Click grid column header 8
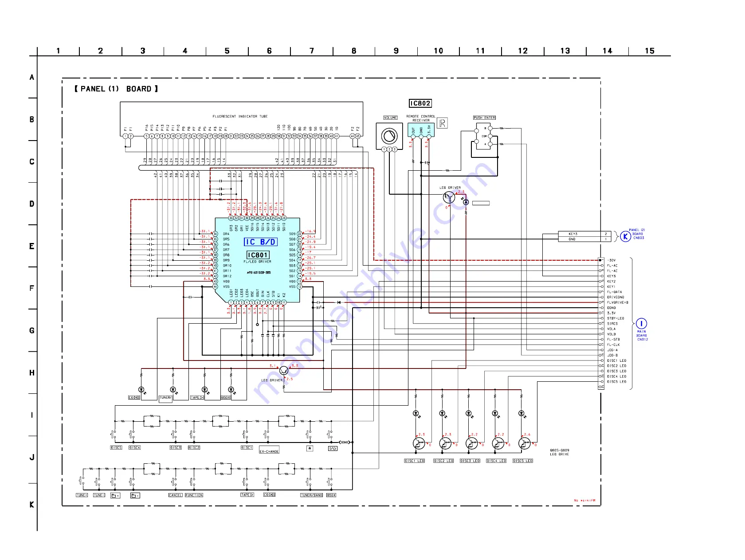This screenshot has width=745, height=560. coord(354,51)
